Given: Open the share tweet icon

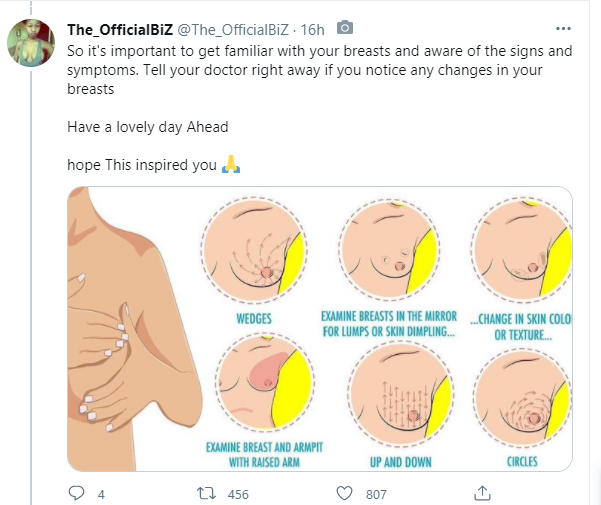Looking at the screenshot, I should click(480, 493).
